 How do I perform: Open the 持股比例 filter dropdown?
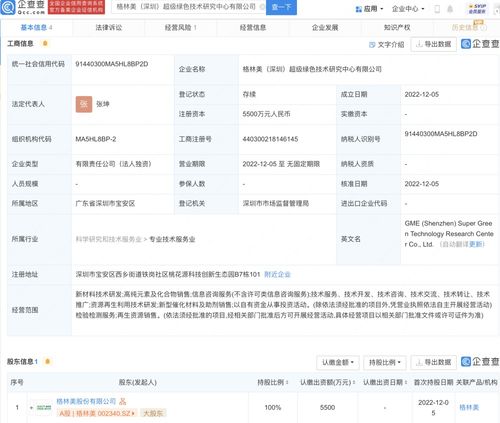385,362
